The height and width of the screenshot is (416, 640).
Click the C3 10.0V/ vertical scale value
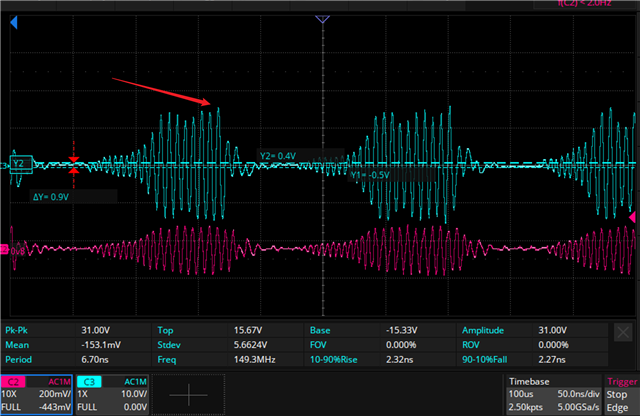coord(134,394)
